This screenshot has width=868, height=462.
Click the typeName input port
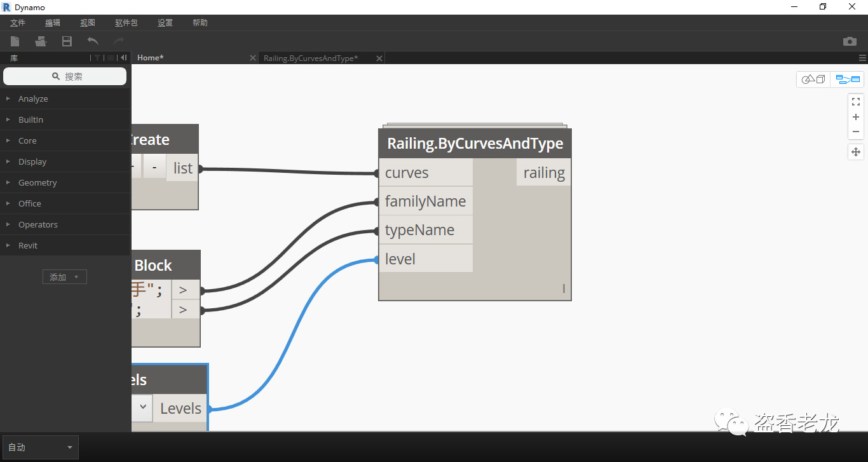click(426, 230)
